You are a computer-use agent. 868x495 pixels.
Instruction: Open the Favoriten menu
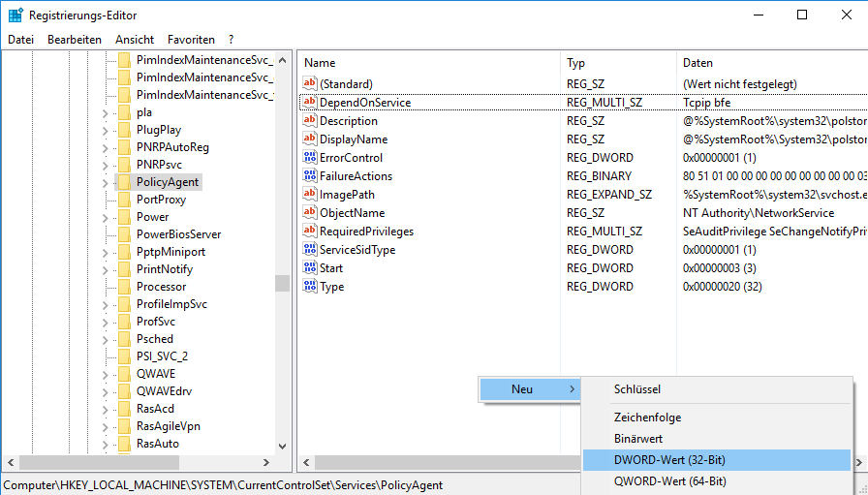(191, 40)
